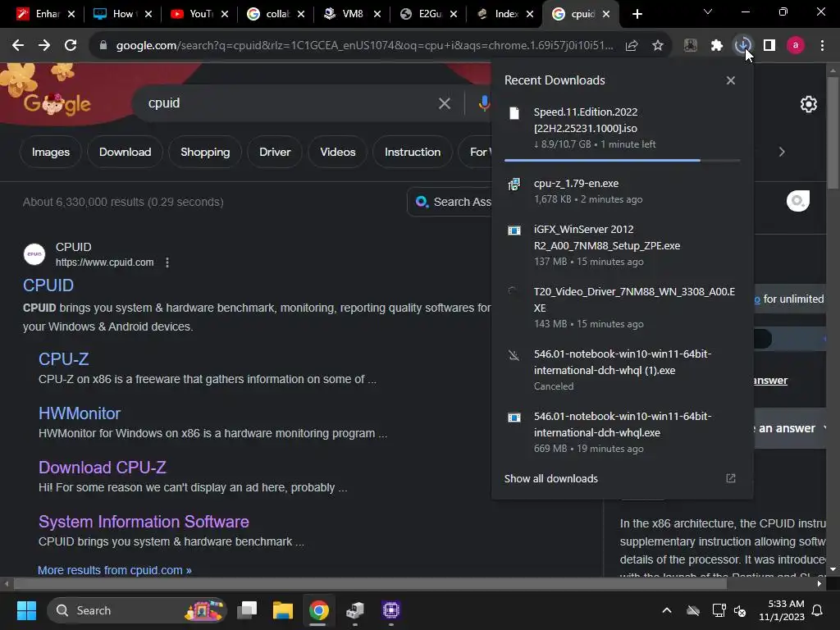840x630 pixels.
Task: Filter results by Videos
Action: pos(337,152)
